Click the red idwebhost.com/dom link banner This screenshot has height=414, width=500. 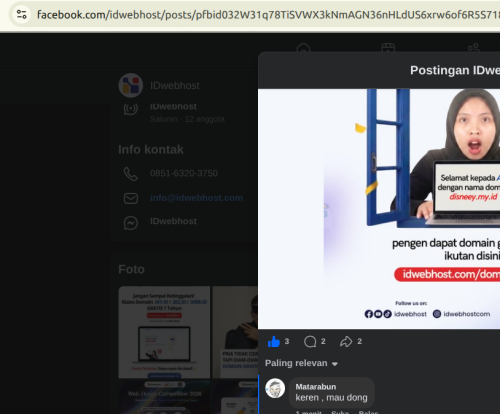click(x=447, y=274)
